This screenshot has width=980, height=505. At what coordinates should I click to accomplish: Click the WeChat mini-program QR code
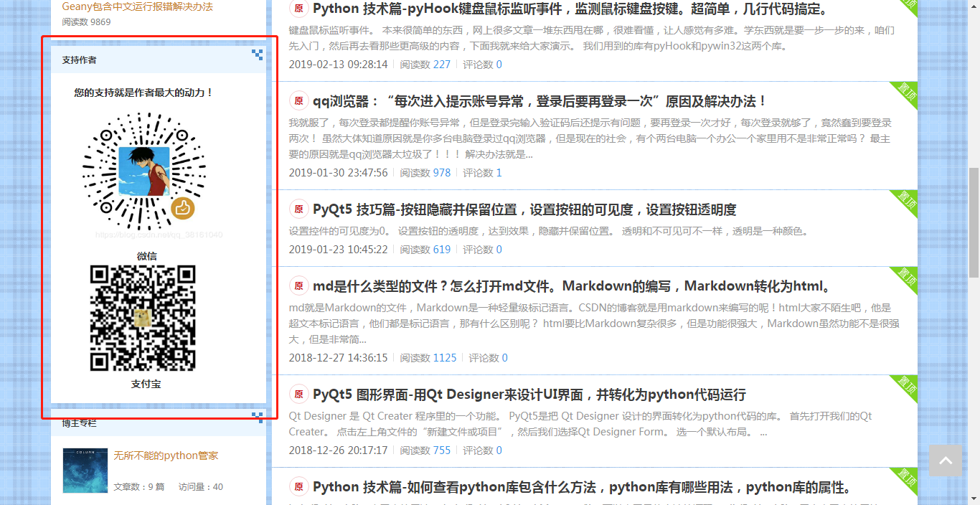(143, 173)
